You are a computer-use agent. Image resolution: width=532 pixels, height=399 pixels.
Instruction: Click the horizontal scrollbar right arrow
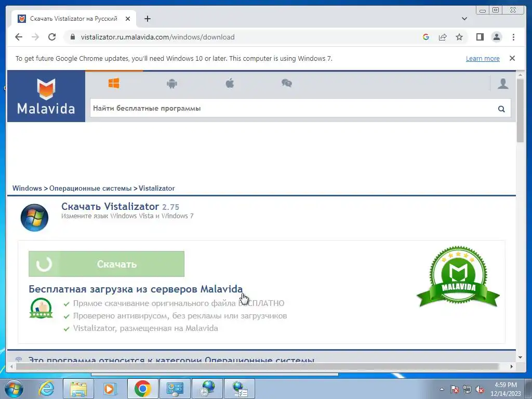pyautogui.click(x=512, y=366)
